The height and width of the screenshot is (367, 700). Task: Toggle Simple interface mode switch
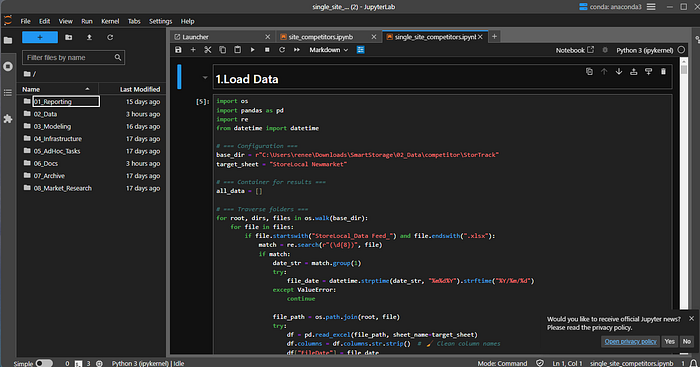[44, 363]
